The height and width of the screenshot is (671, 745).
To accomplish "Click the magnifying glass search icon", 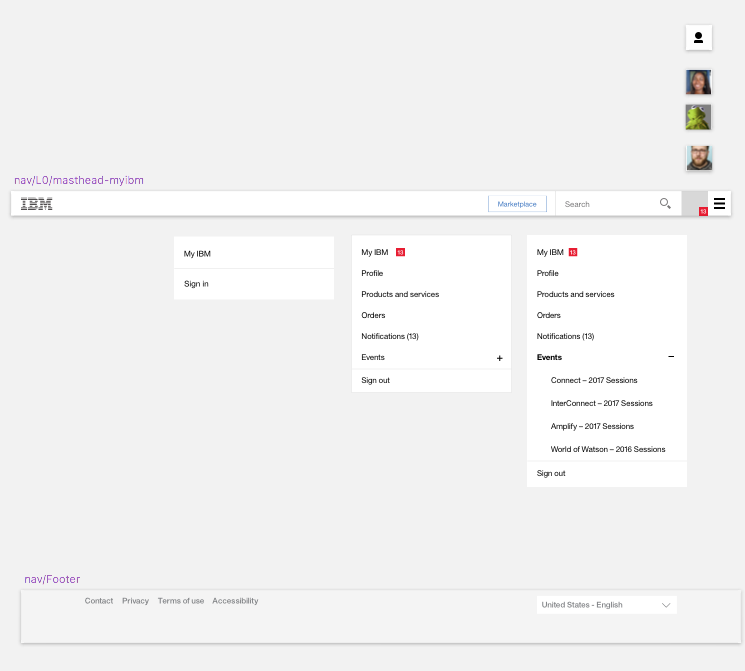I will (665, 204).
